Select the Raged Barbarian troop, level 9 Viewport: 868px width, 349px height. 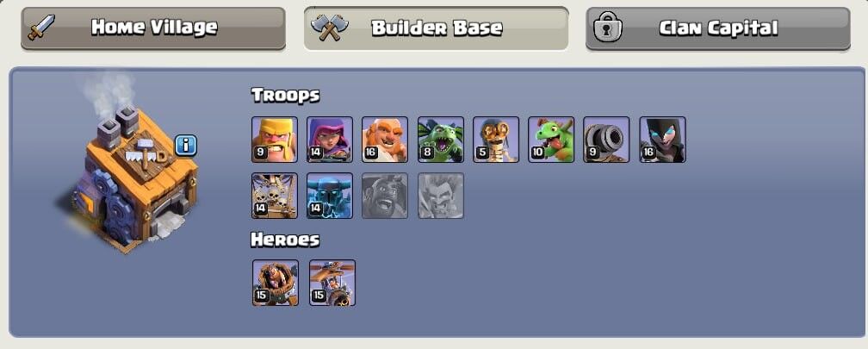pyautogui.click(x=275, y=140)
